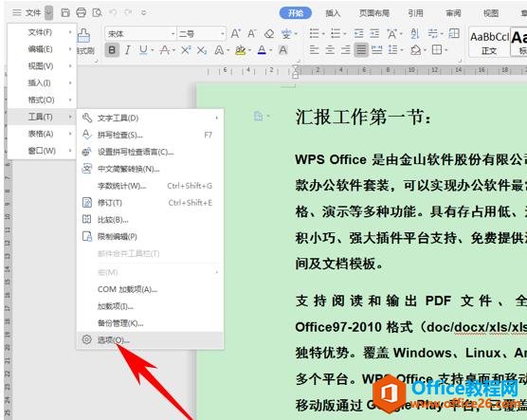Click the active Justify alignment button
The image size is (527, 420).
(361, 50)
